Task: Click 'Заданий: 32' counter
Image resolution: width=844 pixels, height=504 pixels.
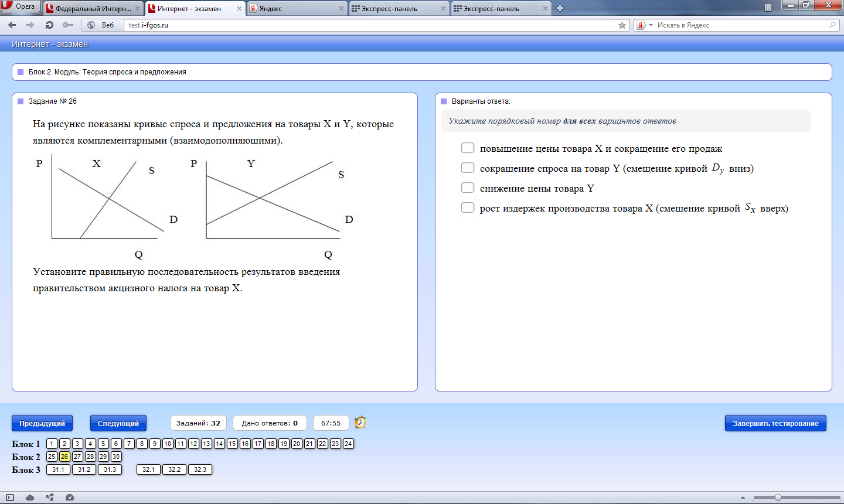Action: [x=198, y=423]
